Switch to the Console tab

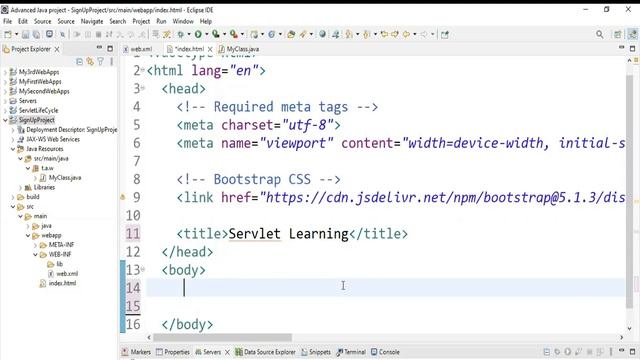[x=385, y=352]
